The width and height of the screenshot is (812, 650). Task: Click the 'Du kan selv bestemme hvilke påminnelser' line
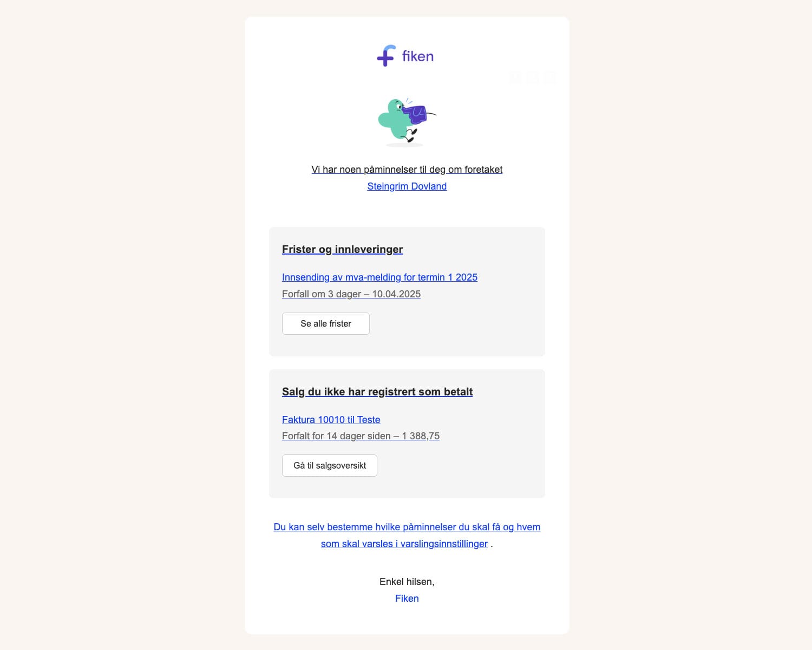pos(407,527)
